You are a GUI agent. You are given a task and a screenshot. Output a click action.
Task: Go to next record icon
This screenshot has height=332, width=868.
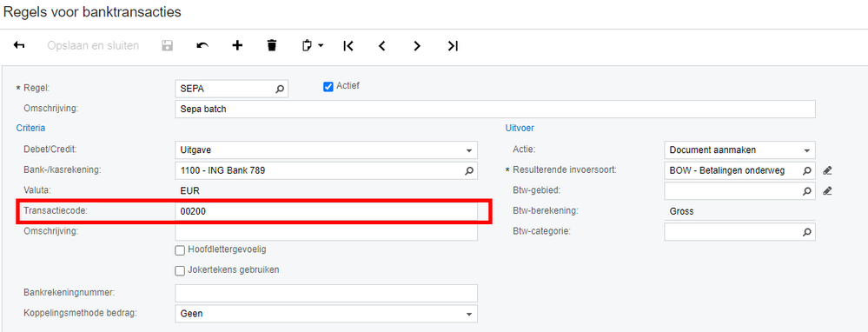[x=417, y=46]
